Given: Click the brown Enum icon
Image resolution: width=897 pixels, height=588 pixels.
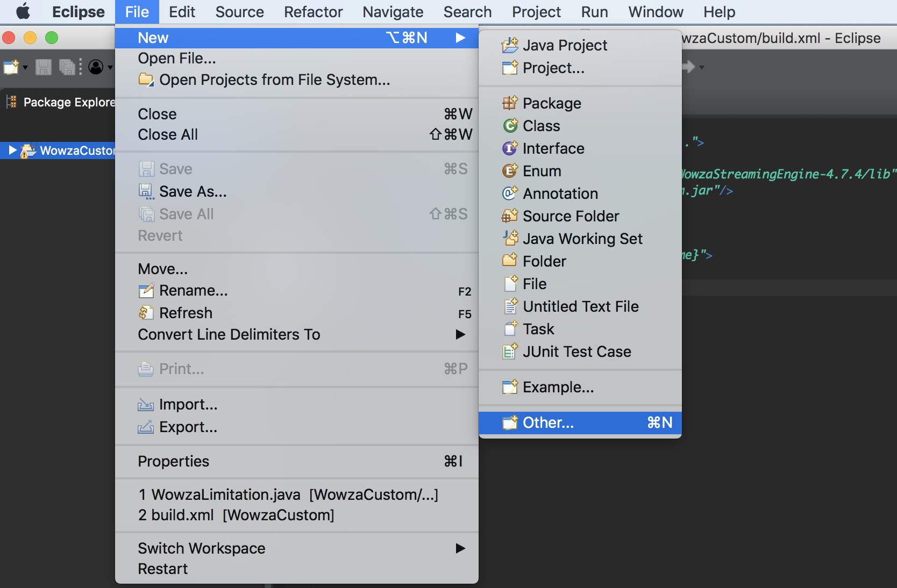Looking at the screenshot, I should pos(510,171).
